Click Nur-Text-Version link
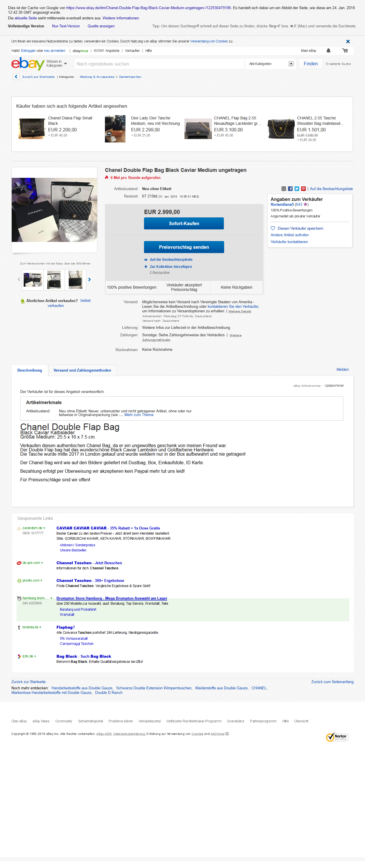365x868 pixels. pyautogui.click(x=66, y=26)
